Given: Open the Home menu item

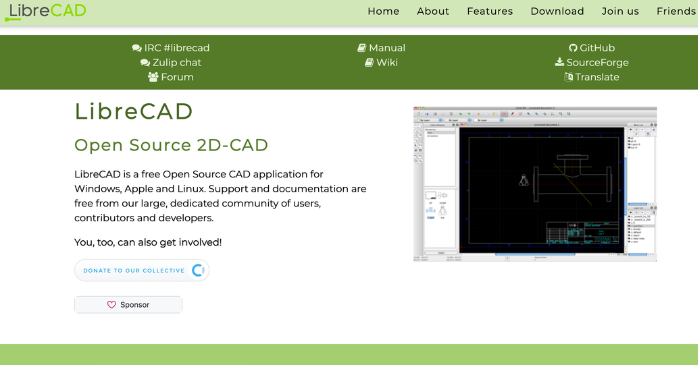Looking at the screenshot, I should (x=383, y=11).
